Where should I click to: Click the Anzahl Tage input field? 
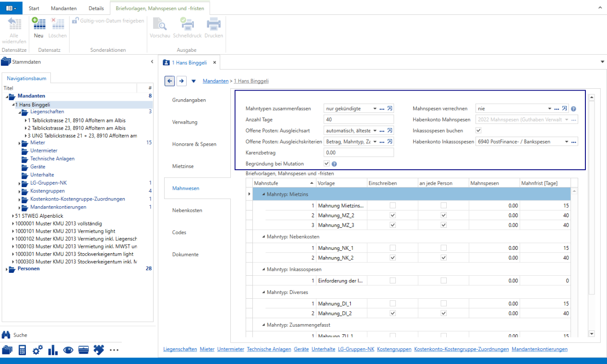(x=359, y=119)
